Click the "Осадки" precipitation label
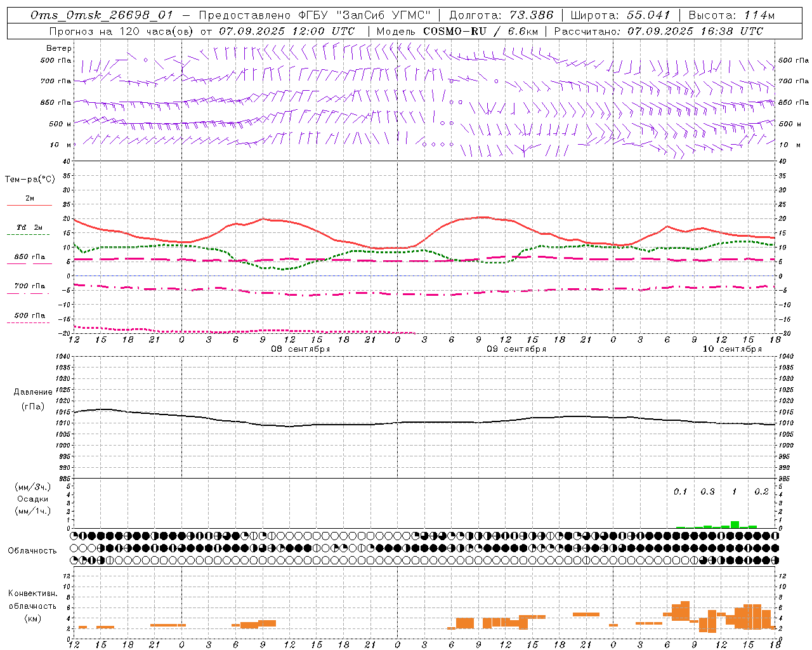This screenshot has width=812, height=650. coord(33,499)
